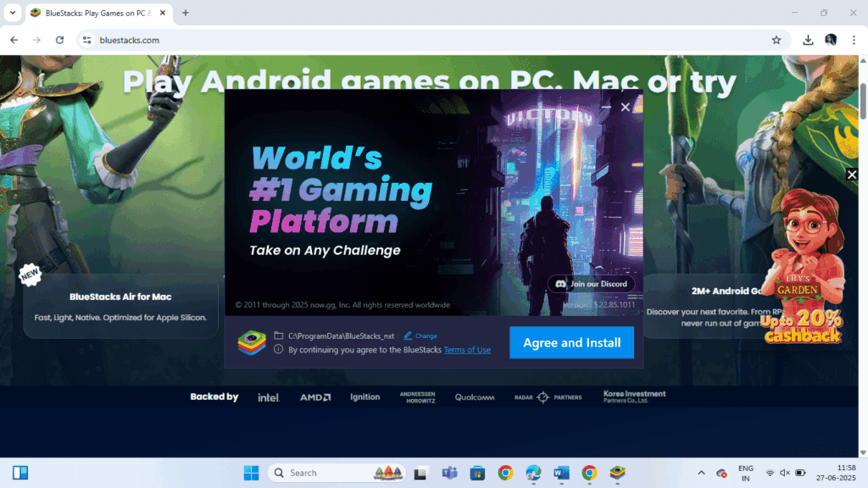Click the folder icon beside the install path
The width and height of the screenshot is (868, 488).
tap(280, 335)
